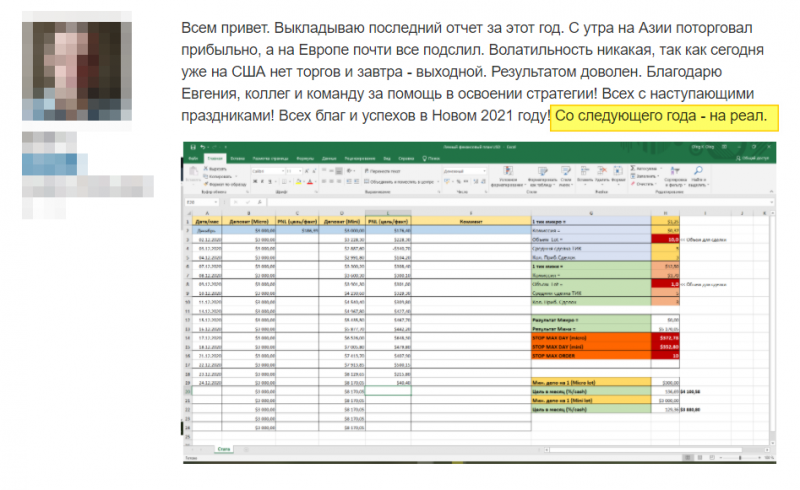Screen dimensions: 800x490
Task: Switch to the Data (Данные) tab
Action: 329,158
